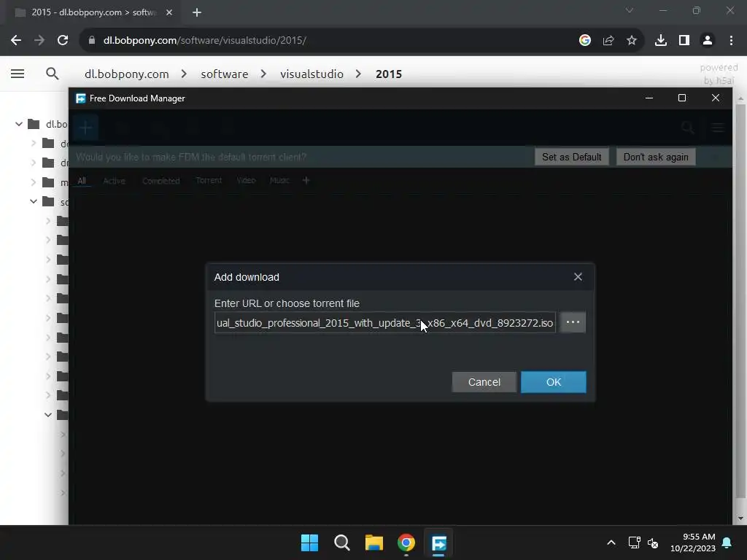Viewport: 747px width, 560px height.
Task: Open Windows taskbar search
Action: (342, 542)
